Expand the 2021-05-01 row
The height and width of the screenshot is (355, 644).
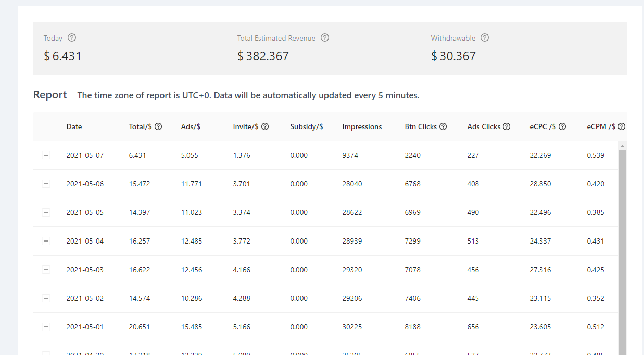(46, 327)
